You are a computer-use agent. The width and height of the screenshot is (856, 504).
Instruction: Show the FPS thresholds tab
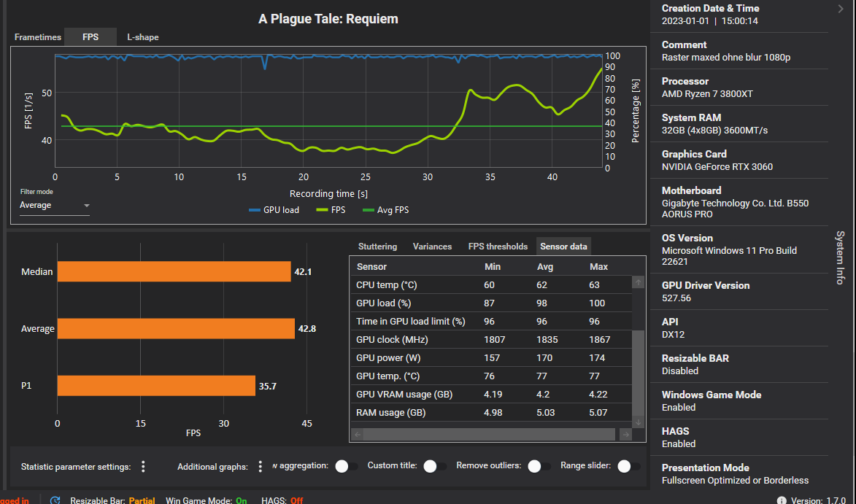point(498,247)
